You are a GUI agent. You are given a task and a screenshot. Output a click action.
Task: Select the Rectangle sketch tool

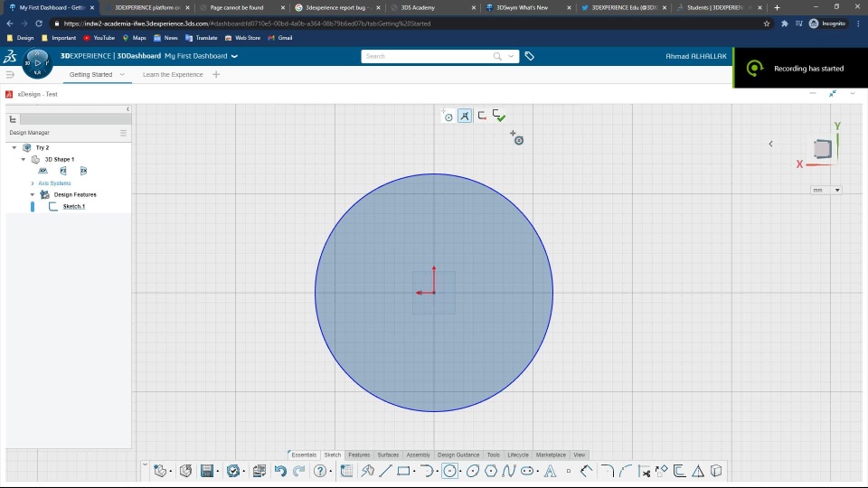click(403, 471)
